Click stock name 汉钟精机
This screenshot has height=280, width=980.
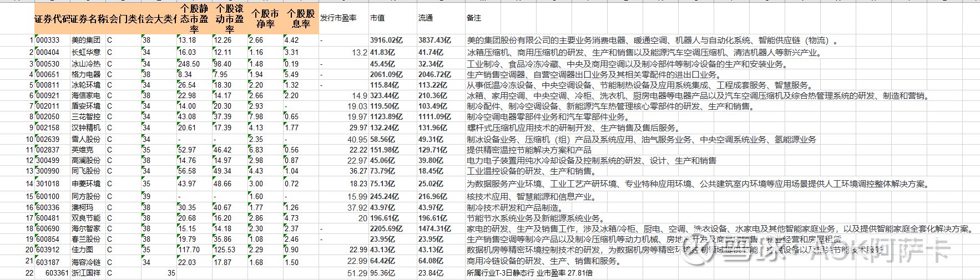(86, 128)
